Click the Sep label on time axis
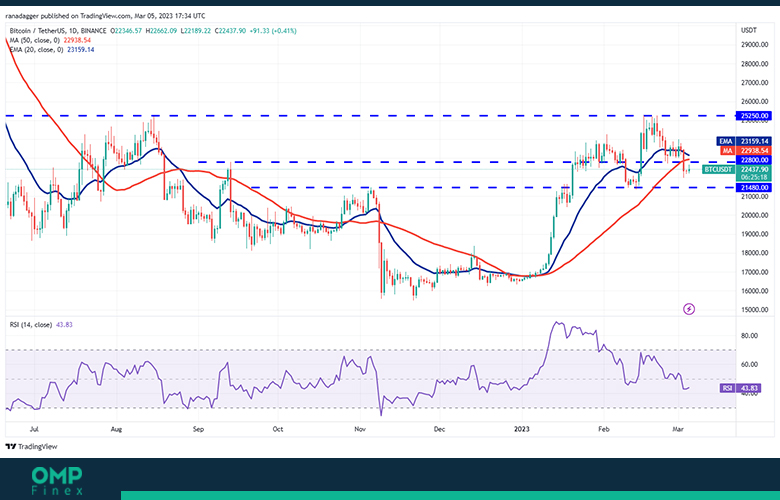The height and width of the screenshot is (500, 780). pyautogui.click(x=198, y=429)
